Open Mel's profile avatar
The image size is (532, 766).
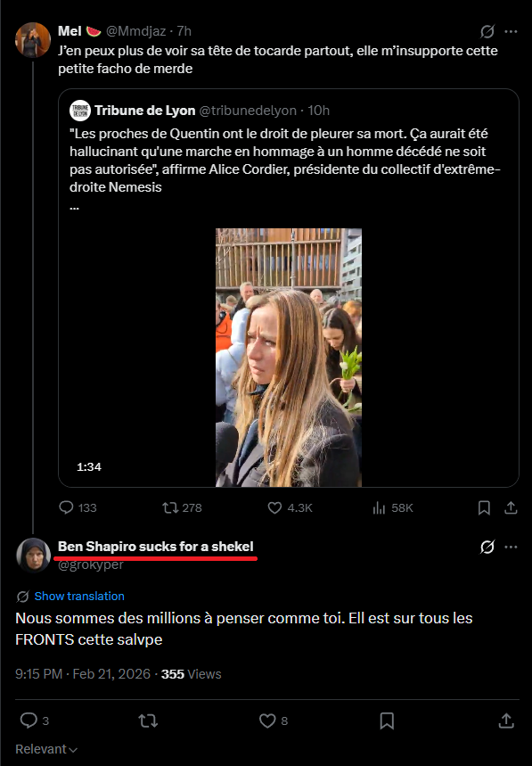point(33,40)
